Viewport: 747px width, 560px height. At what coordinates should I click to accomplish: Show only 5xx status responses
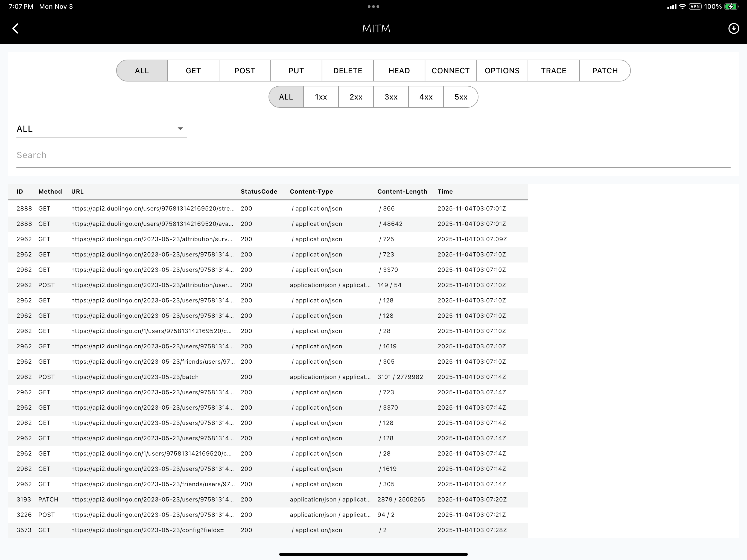click(460, 97)
